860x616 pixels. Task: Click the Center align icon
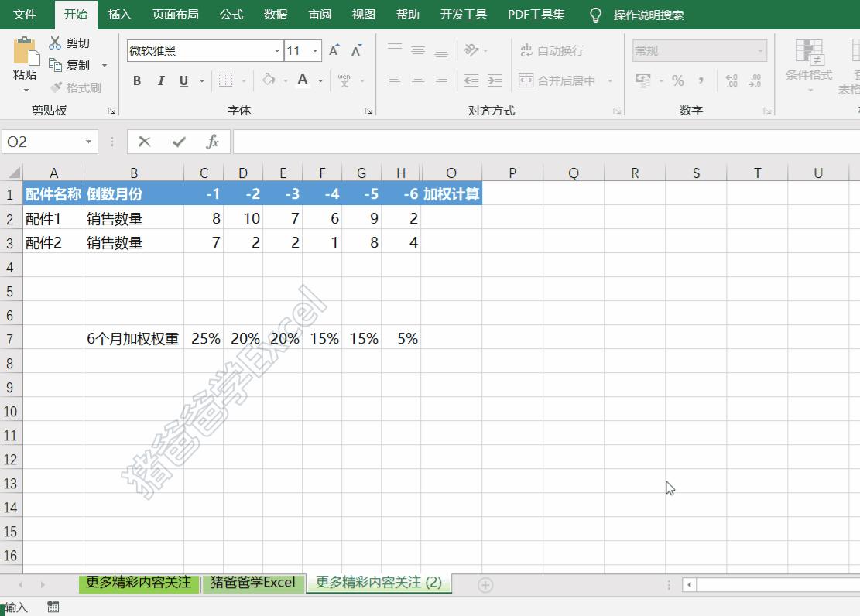coord(418,80)
